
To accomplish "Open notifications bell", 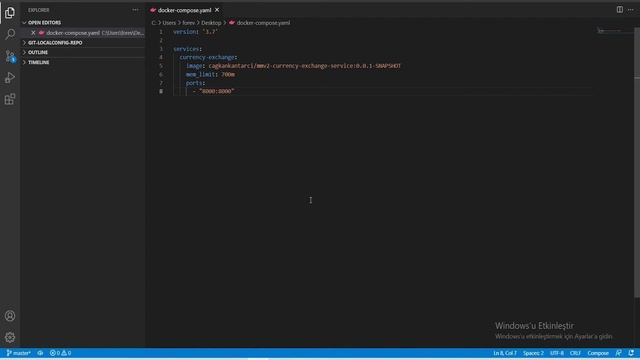I will tap(631, 353).
